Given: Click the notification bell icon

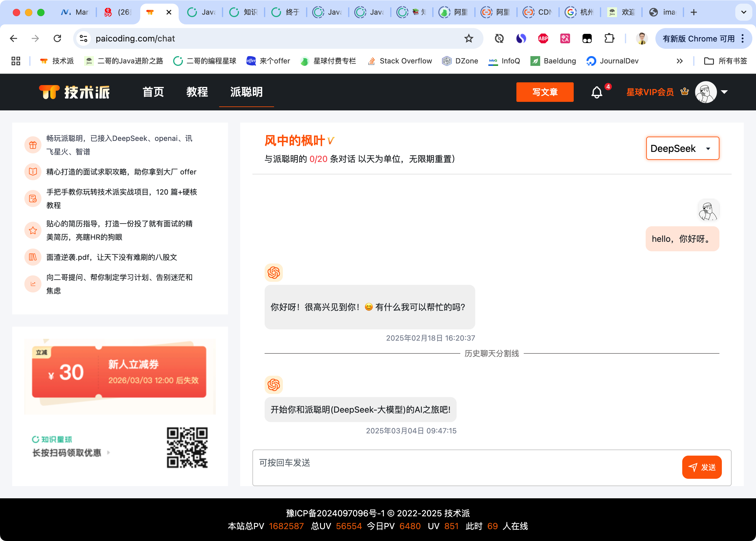Looking at the screenshot, I should click(596, 92).
